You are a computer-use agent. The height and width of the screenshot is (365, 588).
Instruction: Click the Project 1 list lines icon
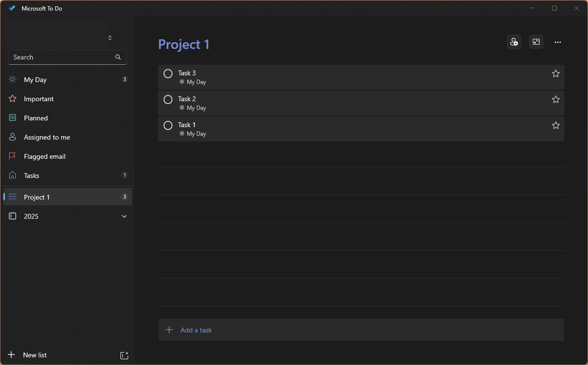(x=12, y=197)
